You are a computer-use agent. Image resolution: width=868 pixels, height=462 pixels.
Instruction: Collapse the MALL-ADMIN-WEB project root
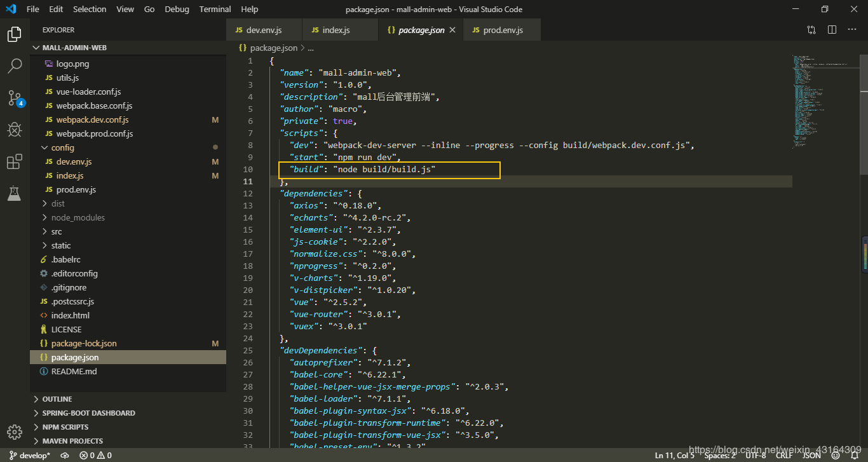tap(128, 48)
